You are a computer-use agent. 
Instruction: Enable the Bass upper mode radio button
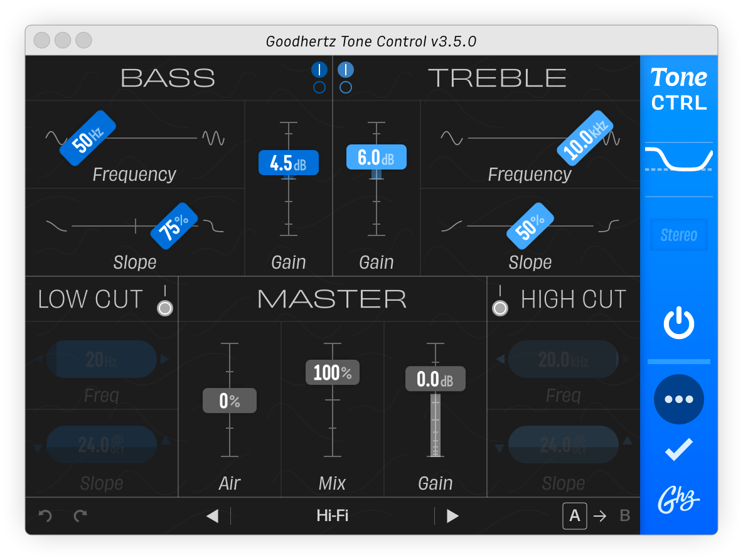click(319, 70)
